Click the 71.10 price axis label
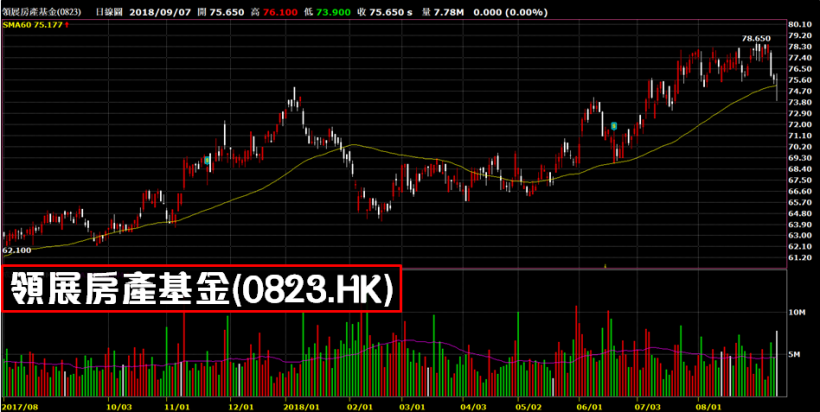 pos(800,135)
